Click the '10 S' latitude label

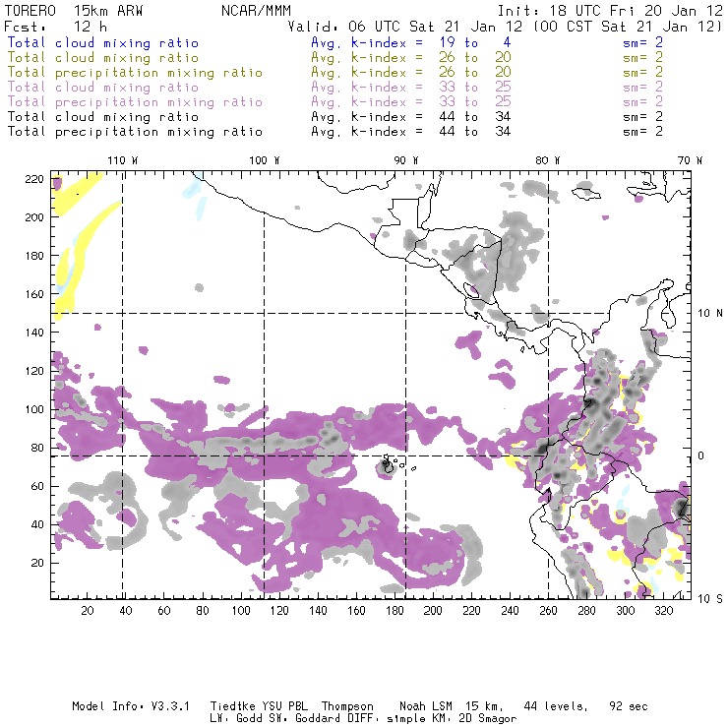point(710,599)
